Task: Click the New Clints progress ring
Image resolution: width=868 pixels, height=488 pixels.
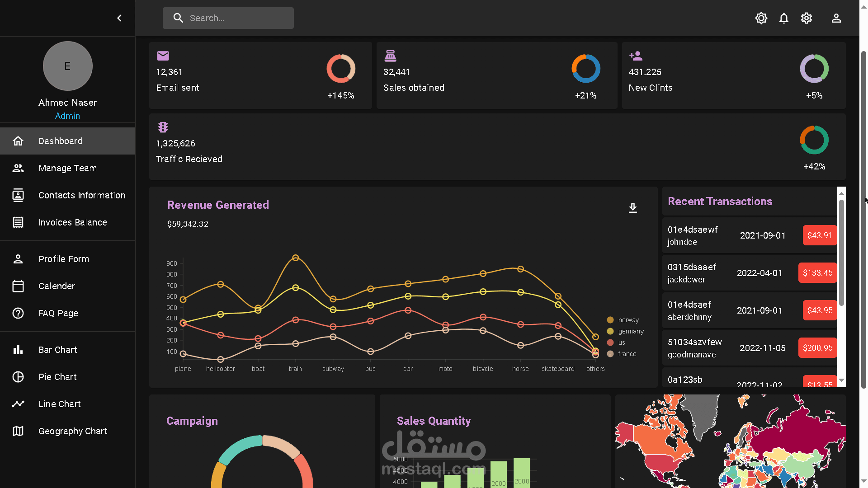Action: tap(814, 69)
